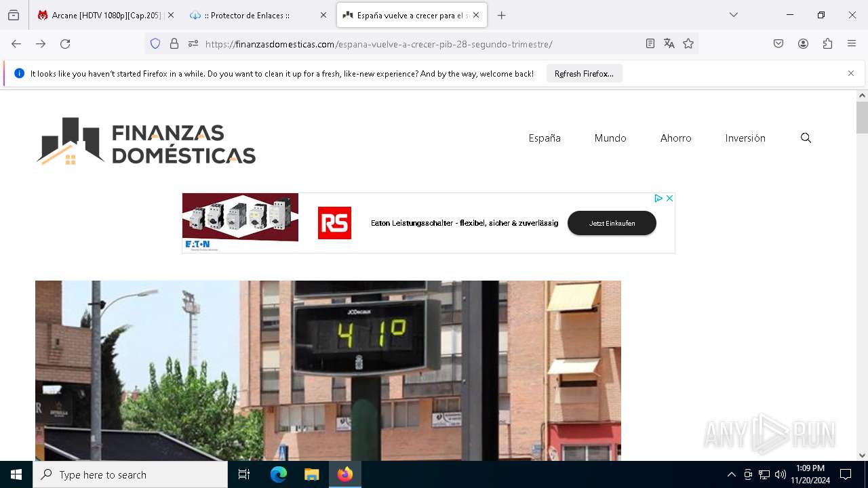The height and width of the screenshot is (488, 868).
Task: Open a new tab with plus button
Action: tap(502, 15)
